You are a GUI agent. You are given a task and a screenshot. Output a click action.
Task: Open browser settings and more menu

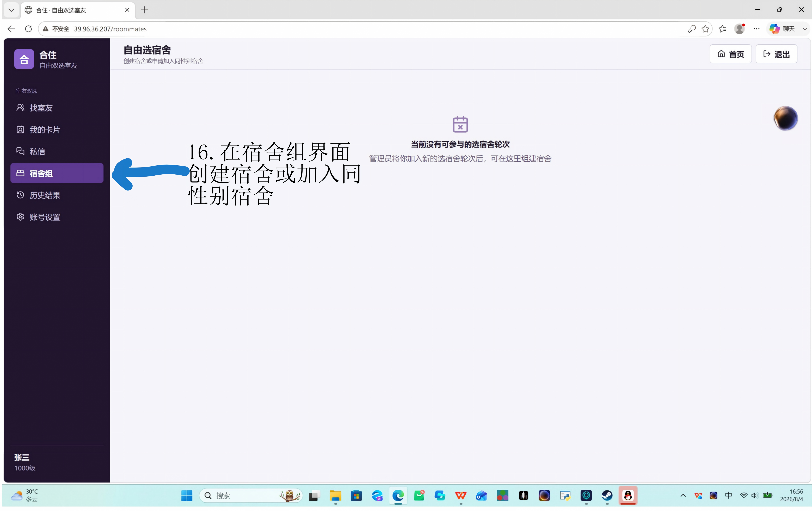point(756,29)
